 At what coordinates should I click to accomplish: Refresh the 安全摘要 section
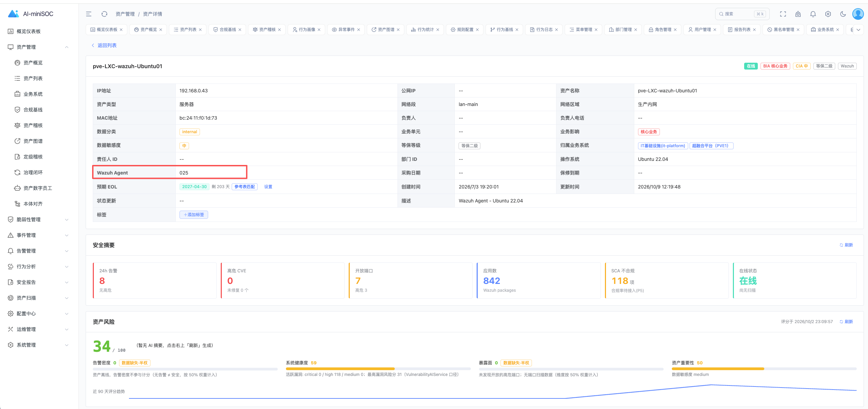846,245
